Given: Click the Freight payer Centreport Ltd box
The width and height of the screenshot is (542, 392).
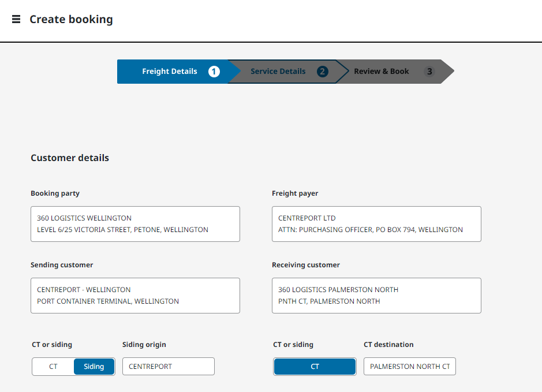Looking at the screenshot, I should [x=376, y=224].
